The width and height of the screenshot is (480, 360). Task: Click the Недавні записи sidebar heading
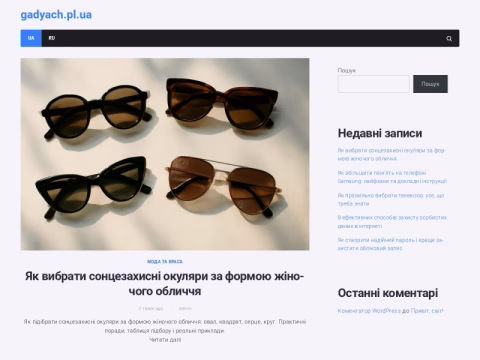coord(380,133)
